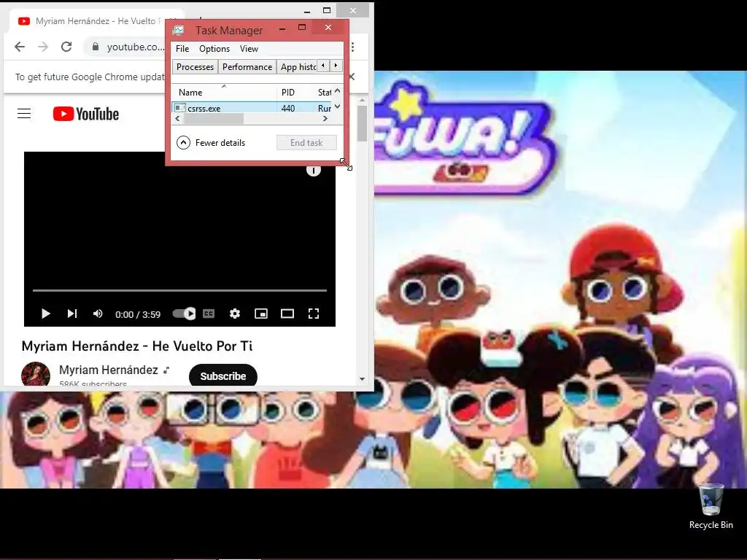The height and width of the screenshot is (560, 747).
Task: Click the padlock site info icon
Action: pos(96,47)
